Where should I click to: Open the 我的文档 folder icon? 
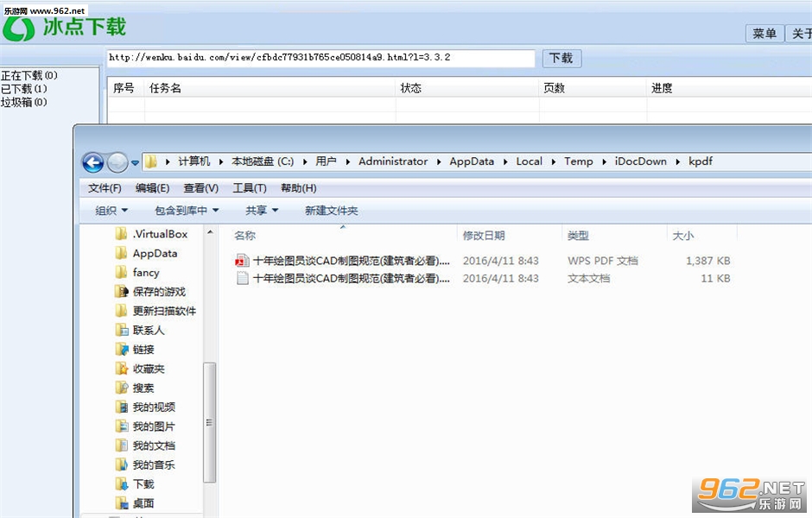tap(121, 445)
